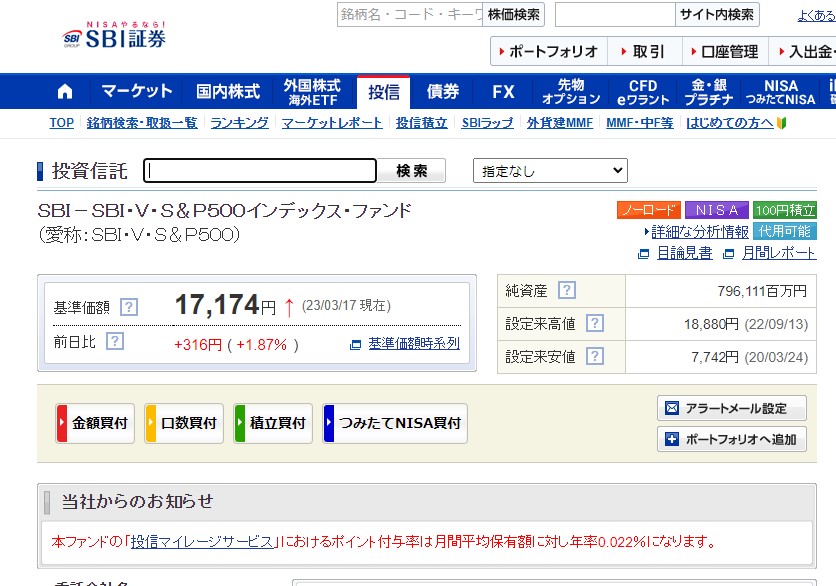
Task: Open the マーケットレポート link
Action: pos(332,123)
